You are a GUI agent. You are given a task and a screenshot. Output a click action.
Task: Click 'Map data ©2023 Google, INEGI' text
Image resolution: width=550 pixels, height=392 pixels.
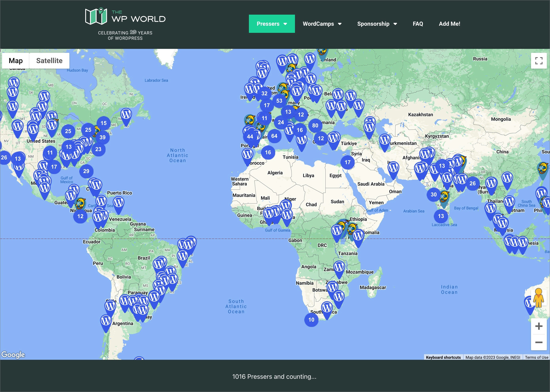click(493, 357)
